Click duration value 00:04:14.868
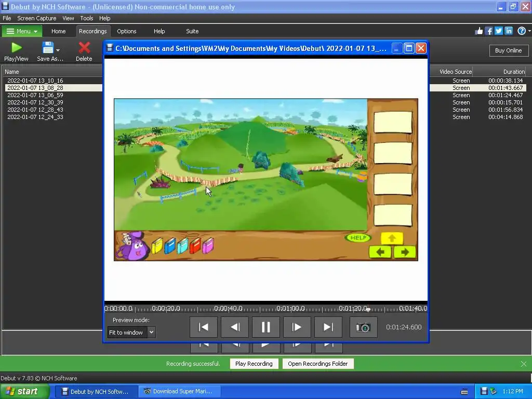The height and width of the screenshot is (399, 532). [x=506, y=117]
